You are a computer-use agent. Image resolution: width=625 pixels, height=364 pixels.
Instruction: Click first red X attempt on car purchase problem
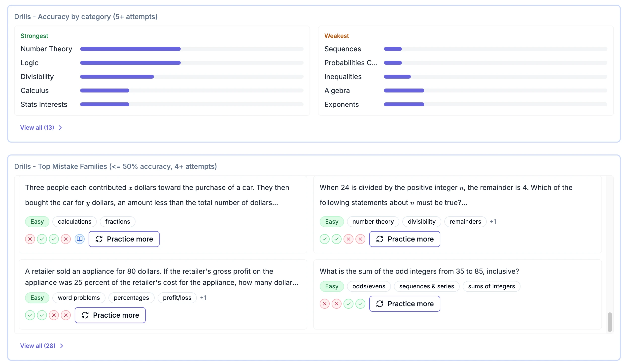click(x=30, y=239)
